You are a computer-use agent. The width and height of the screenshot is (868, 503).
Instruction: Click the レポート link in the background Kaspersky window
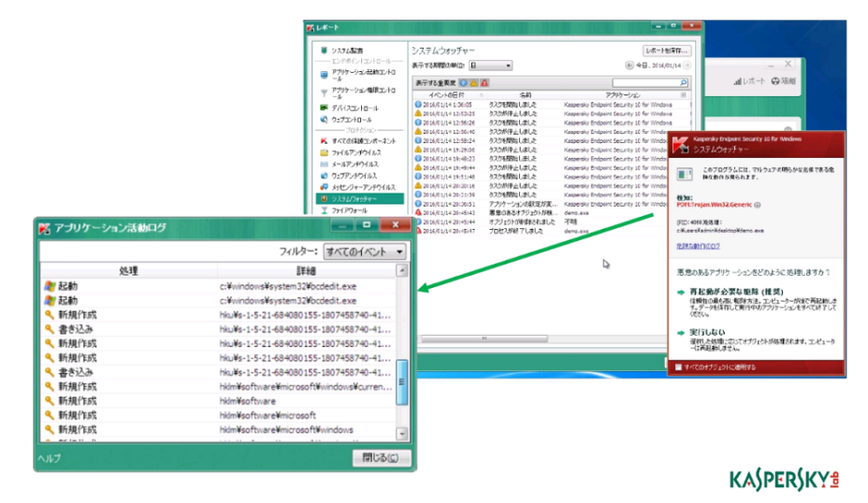[749, 81]
